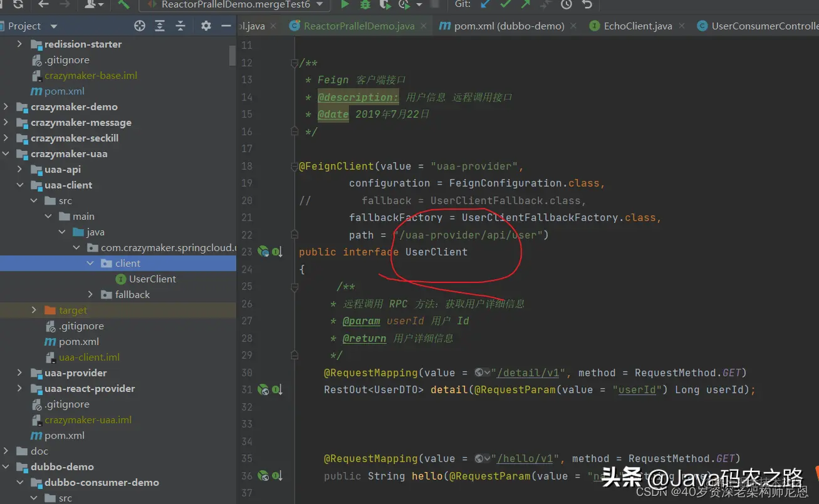Viewport: 819px width, 504px height.
Task: Open the ReactorPrallelDemo.mergeTest6 run configuration dropdown
Action: (234, 4)
